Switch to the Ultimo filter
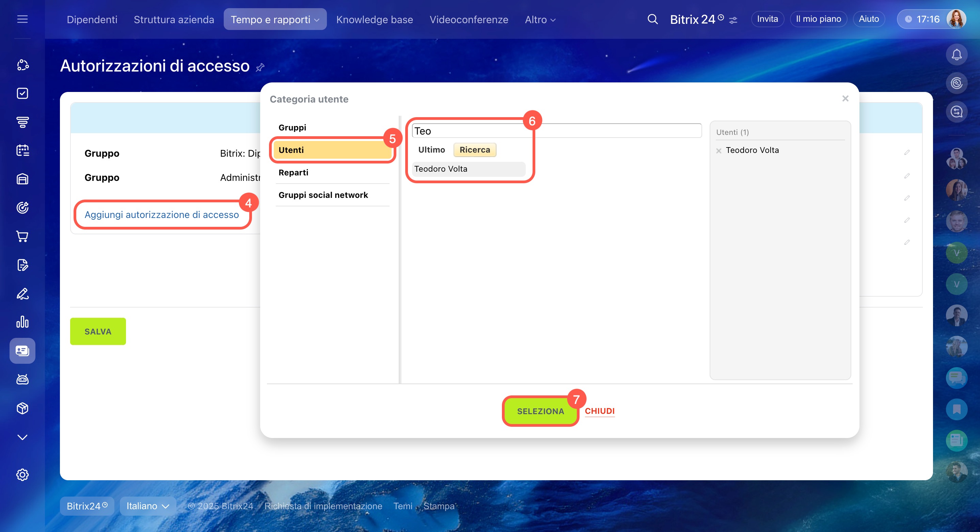980x532 pixels. (x=431, y=150)
